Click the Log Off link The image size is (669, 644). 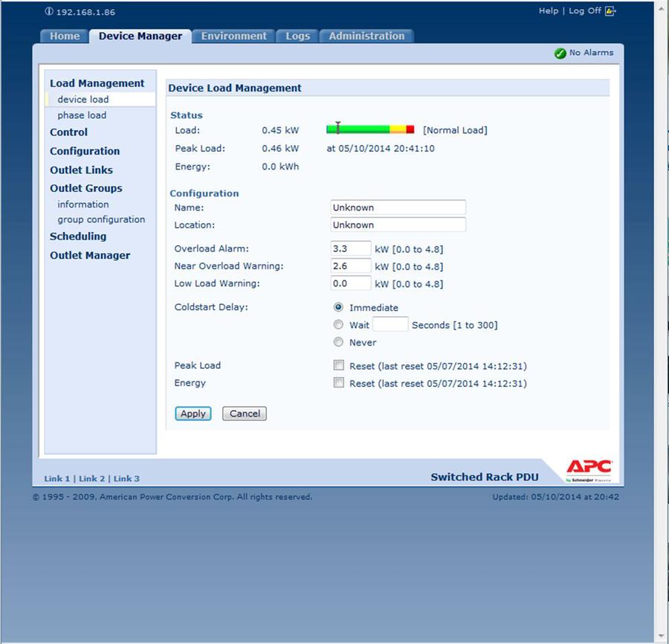pyautogui.click(x=584, y=11)
